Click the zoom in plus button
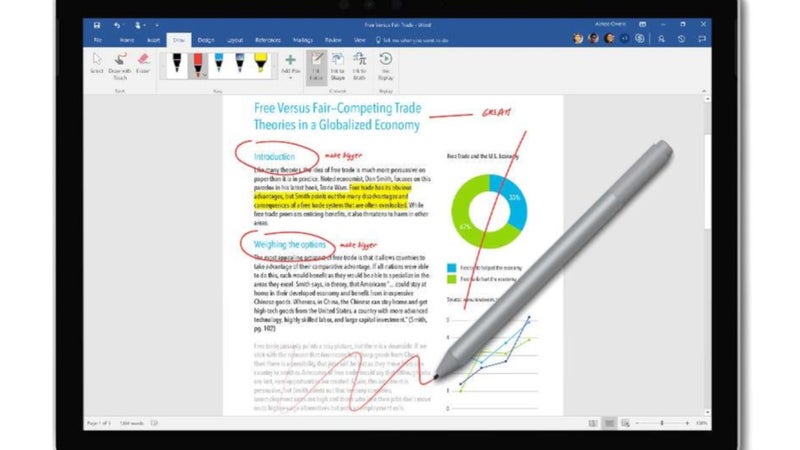This screenshot has width=800, height=450. (x=687, y=423)
